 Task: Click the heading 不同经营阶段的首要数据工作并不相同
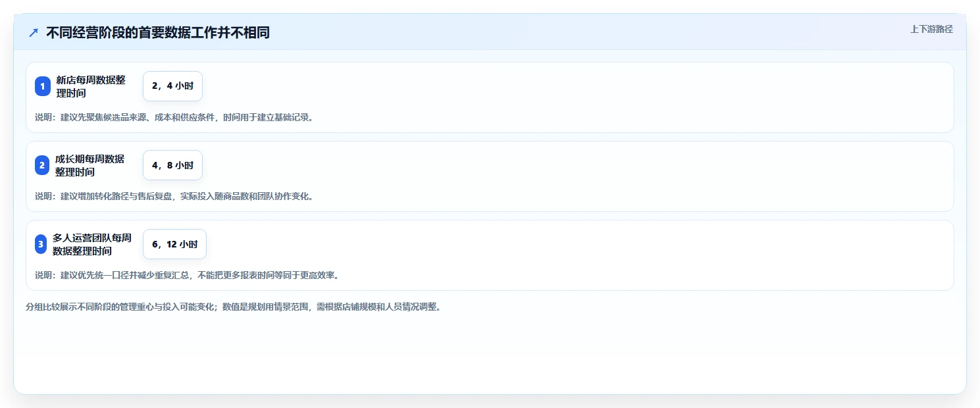(x=158, y=33)
